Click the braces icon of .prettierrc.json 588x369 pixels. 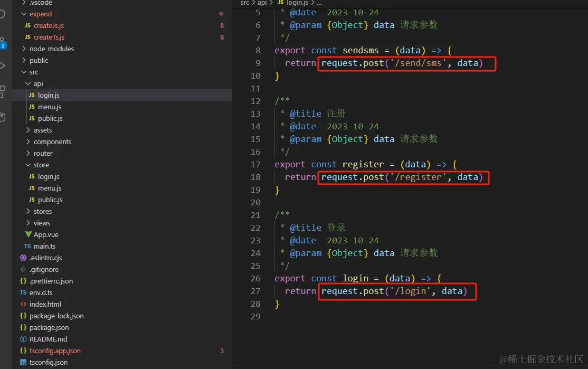(x=23, y=281)
